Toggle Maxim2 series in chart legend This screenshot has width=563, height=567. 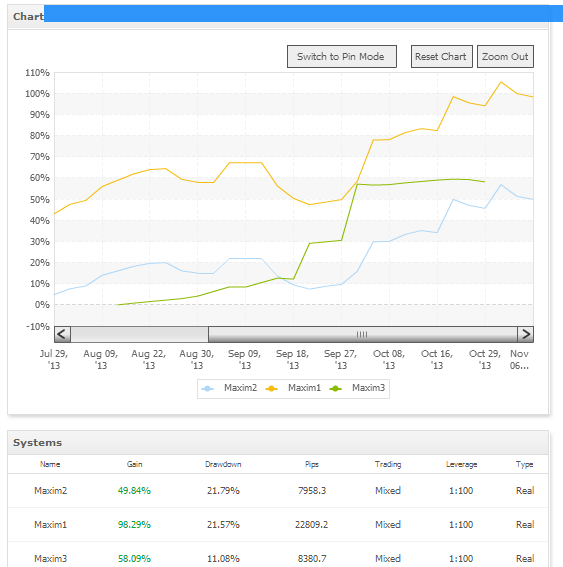[x=230, y=388]
